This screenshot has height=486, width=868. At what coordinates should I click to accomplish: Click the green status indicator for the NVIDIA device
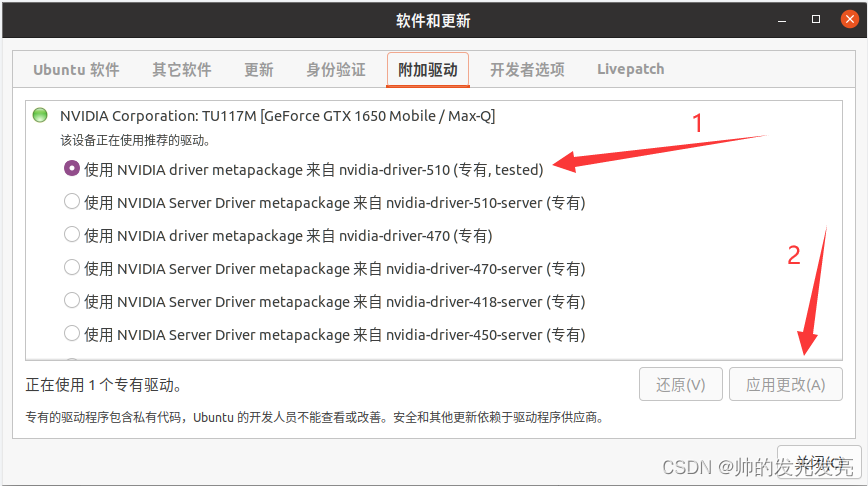40,115
